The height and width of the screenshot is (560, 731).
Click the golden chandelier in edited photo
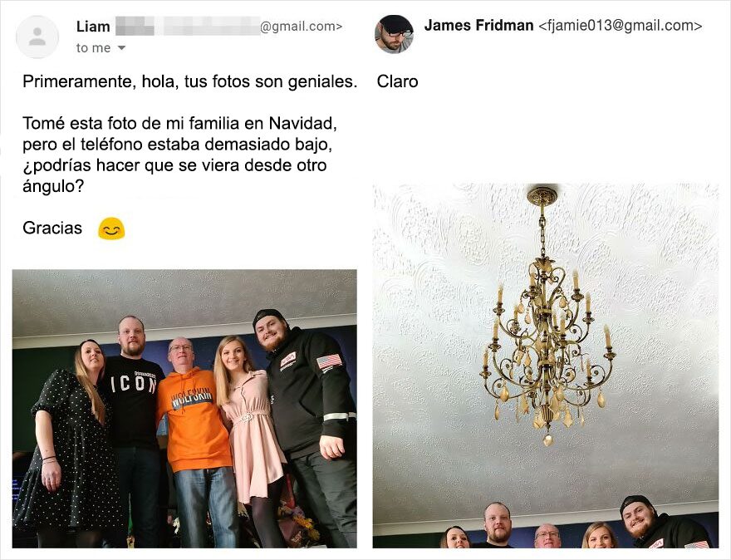548,317
